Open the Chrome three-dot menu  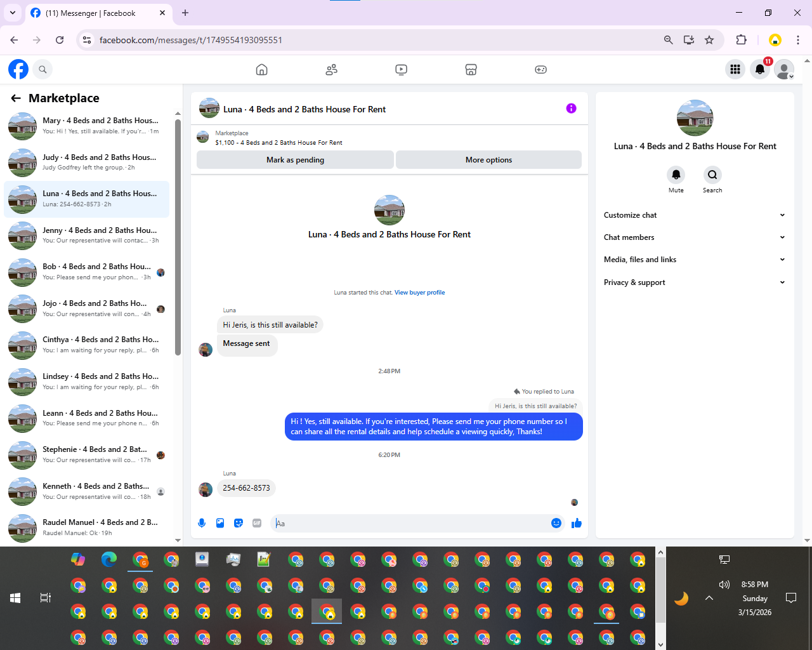tap(798, 40)
